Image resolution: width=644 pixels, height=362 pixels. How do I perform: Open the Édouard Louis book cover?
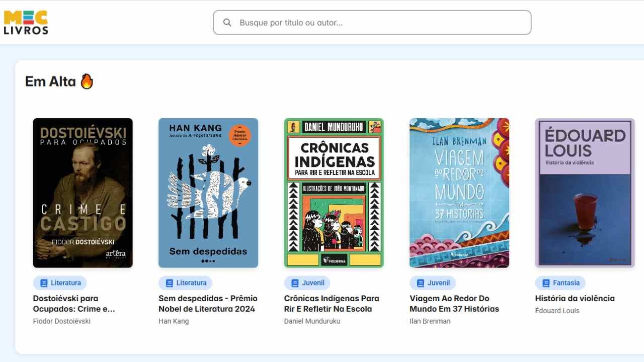point(585,193)
